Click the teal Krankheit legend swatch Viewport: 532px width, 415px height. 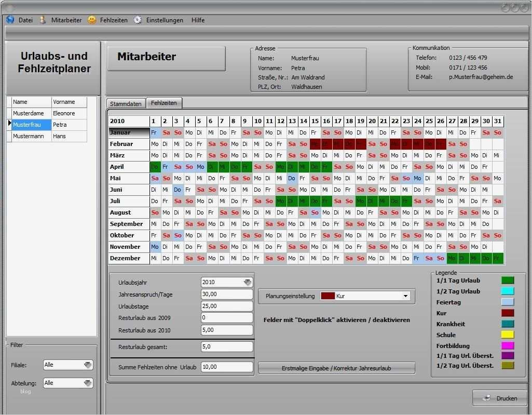click(508, 324)
